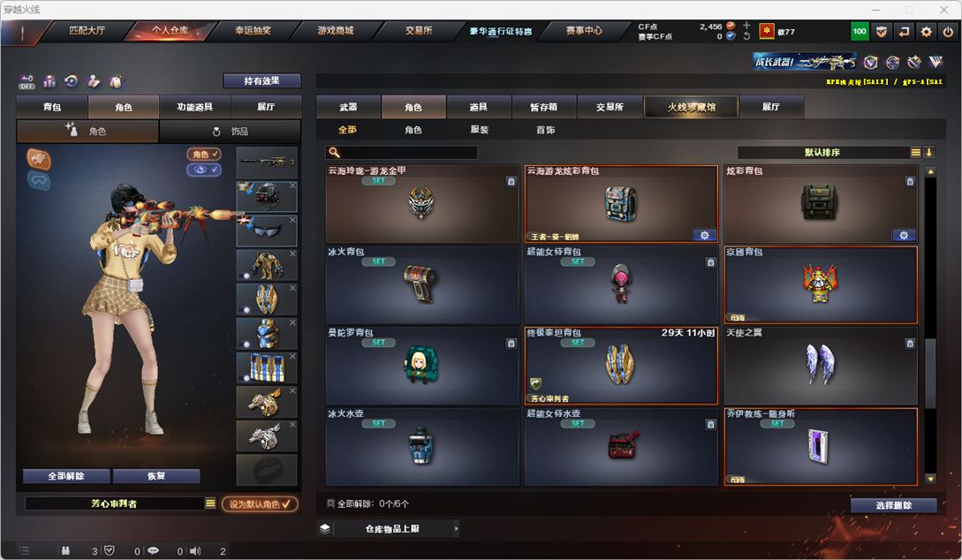Open the game settings gear icon
The width and height of the screenshot is (962, 560).
coord(926,31)
